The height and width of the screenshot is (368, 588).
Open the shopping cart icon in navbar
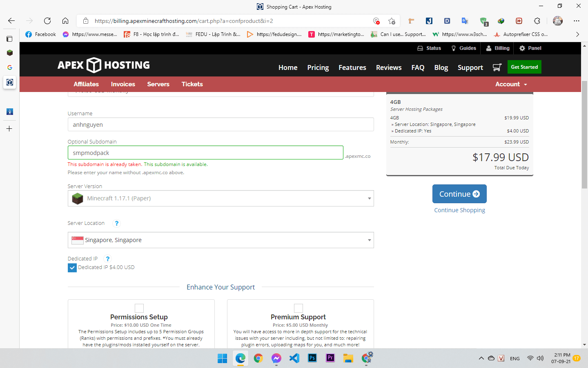(497, 67)
